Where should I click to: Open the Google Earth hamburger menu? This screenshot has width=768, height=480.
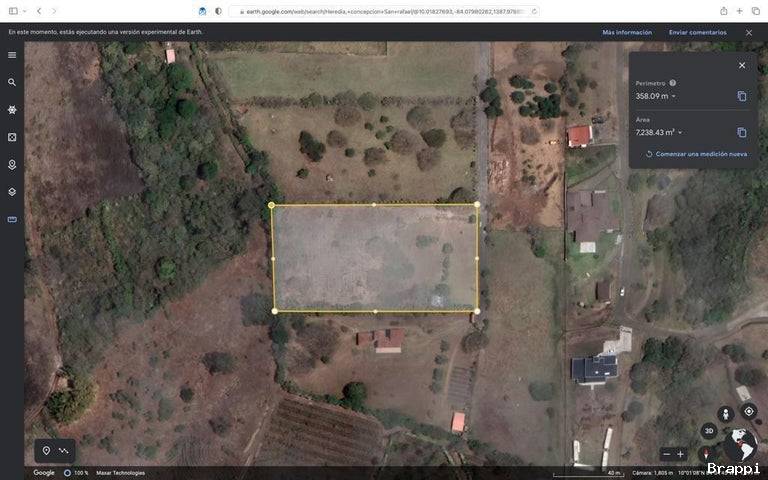coord(12,55)
